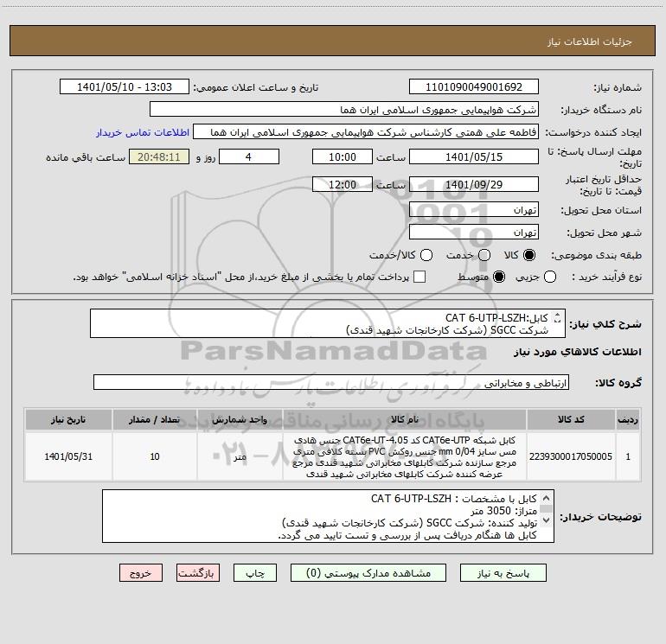
Task: Click the گروه کالا field ارتباطی و مخابراتی
Action: coord(331,382)
